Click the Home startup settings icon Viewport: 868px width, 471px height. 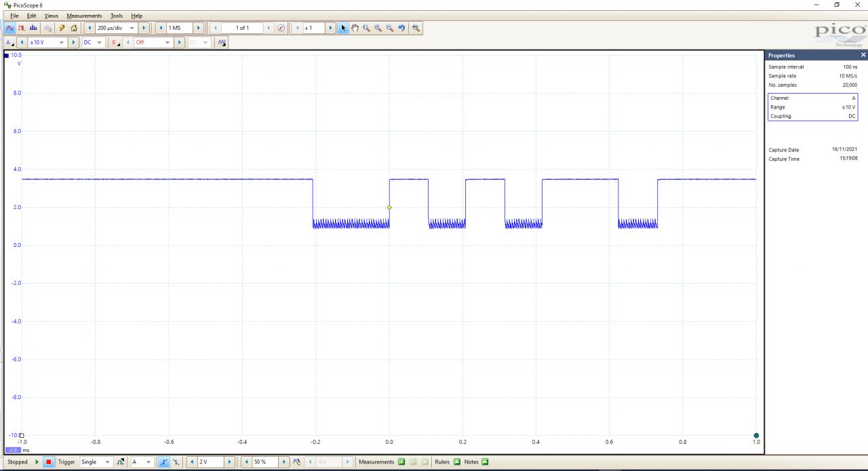[x=74, y=28]
